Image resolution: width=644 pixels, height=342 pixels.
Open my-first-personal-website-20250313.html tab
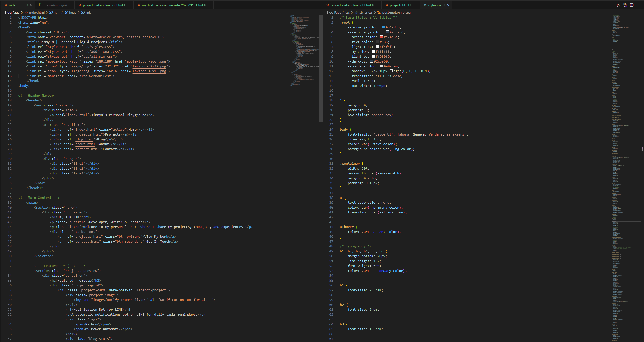tap(172, 5)
